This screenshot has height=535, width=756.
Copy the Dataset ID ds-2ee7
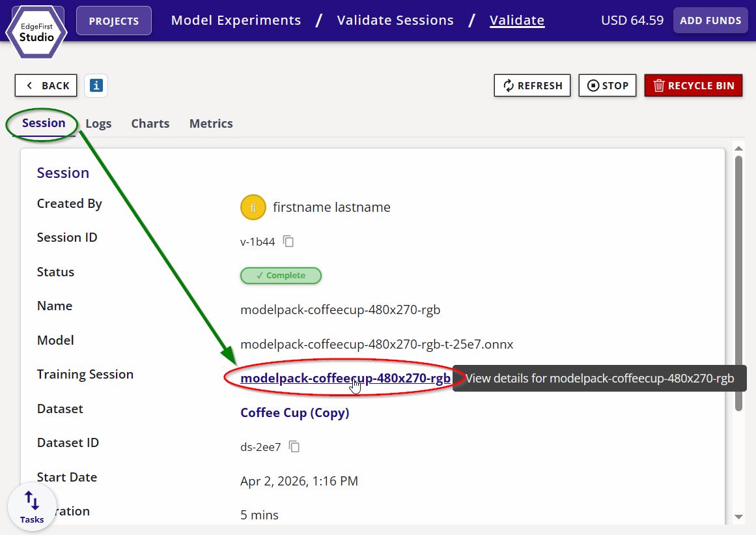click(294, 446)
